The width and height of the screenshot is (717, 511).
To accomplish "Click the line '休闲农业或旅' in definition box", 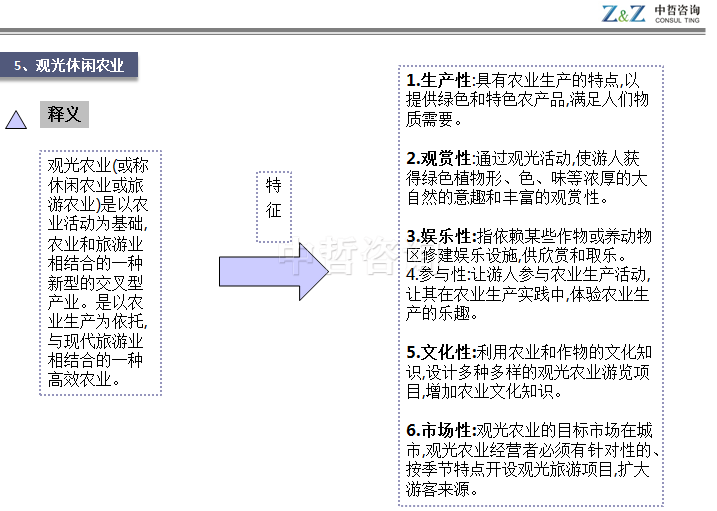I will point(96,185).
